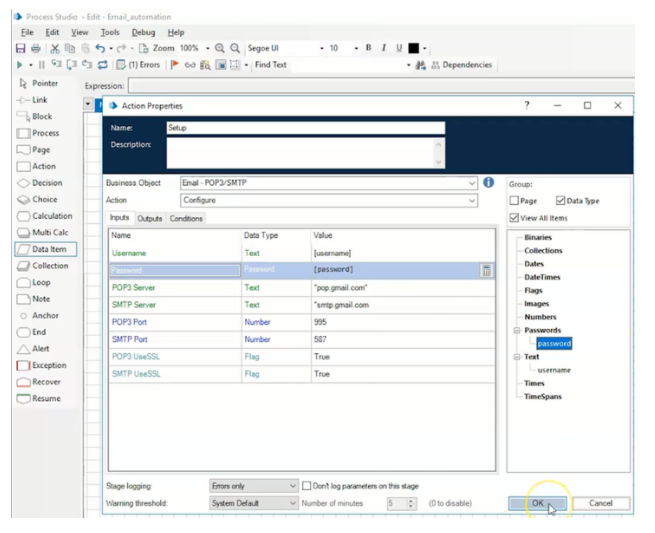Click the OK button
This screenshot has height=533, width=655.
(x=538, y=503)
